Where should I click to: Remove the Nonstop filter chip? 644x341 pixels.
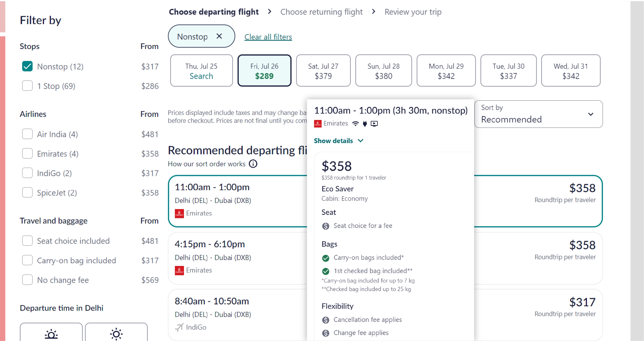[219, 36]
